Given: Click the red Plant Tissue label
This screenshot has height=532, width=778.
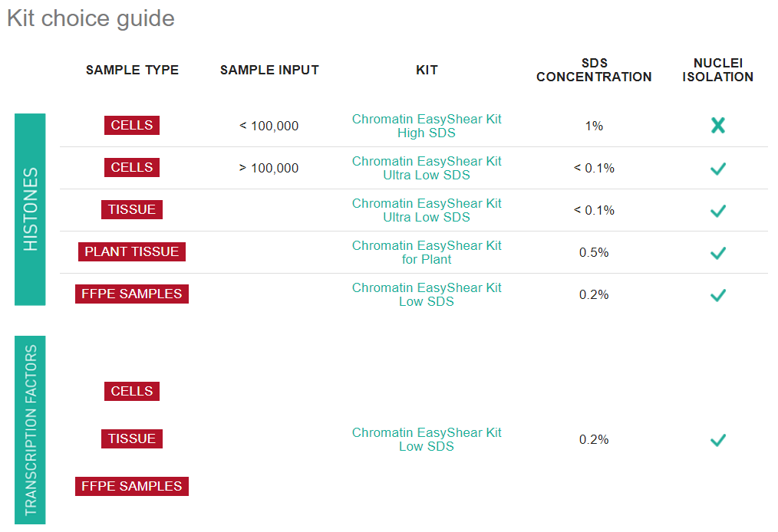Looking at the screenshot, I should (x=132, y=252).
